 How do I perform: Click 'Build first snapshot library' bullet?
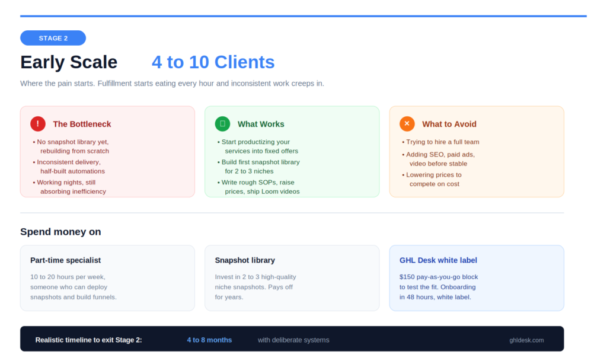258,167
